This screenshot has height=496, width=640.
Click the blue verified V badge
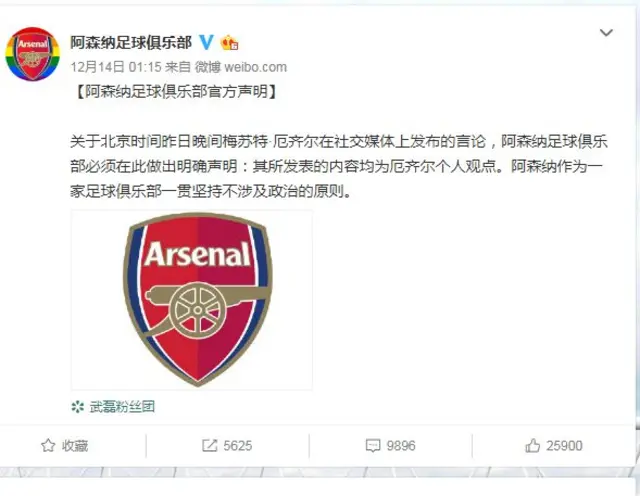coord(208,43)
